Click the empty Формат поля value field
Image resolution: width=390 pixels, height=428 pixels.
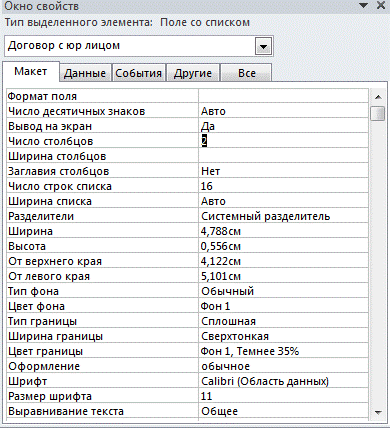[283, 96]
